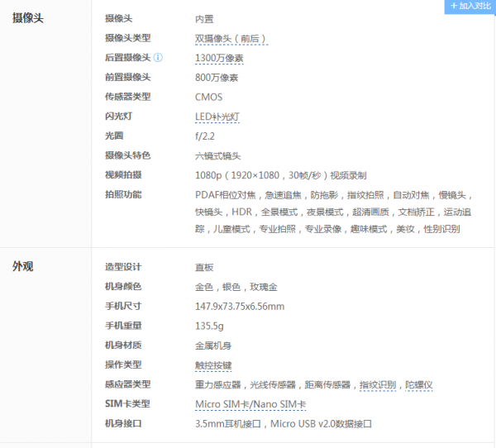Click the 加入对比 button
This screenshot has width=496, height=448.
coord(470,6)
